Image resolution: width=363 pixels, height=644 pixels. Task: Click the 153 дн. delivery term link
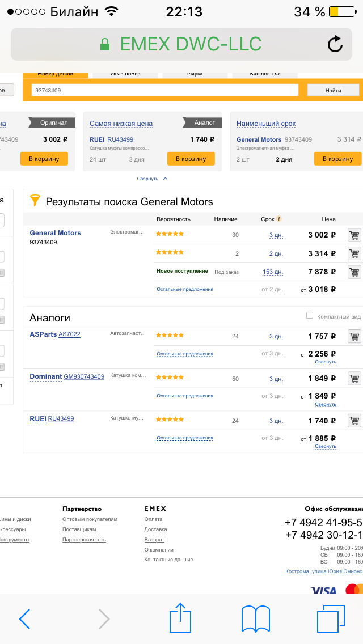[272, 272]
